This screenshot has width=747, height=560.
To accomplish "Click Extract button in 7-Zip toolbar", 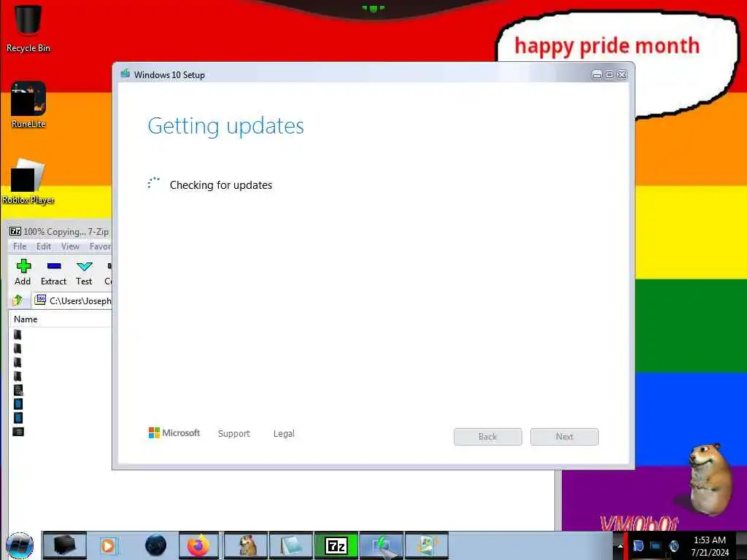I will coord(53,273).
